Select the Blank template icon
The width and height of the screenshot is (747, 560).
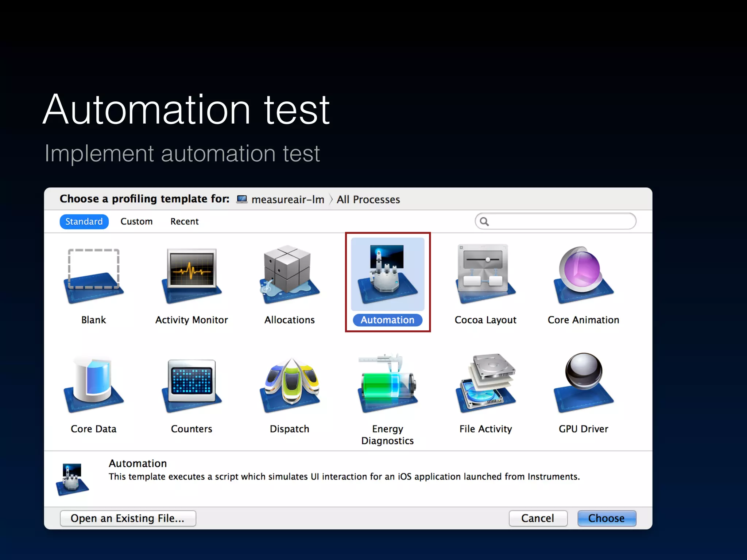94,276
